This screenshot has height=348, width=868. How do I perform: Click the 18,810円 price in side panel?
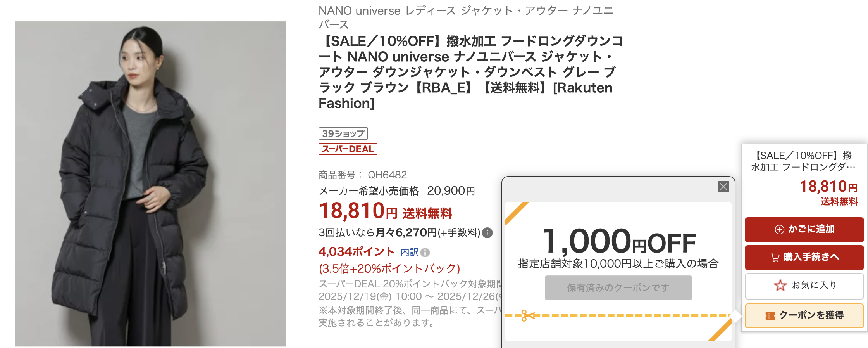pyautogui.click(x=828, y=187)
